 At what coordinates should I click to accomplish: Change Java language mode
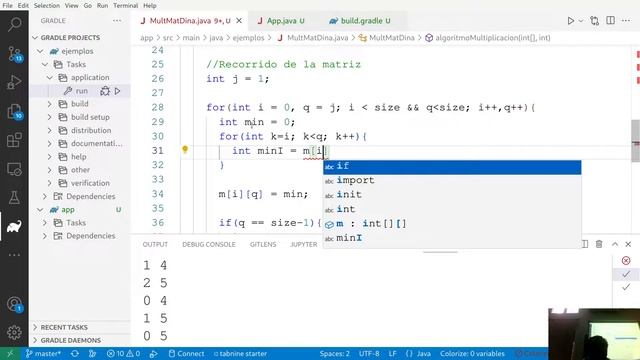click(x=423, y=353)
